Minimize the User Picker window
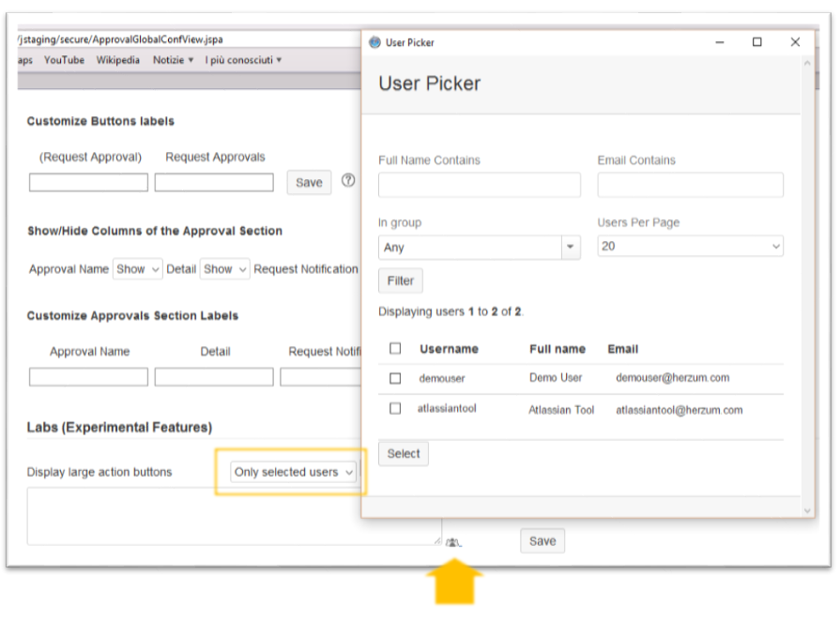840x621 pixels. 721,42
